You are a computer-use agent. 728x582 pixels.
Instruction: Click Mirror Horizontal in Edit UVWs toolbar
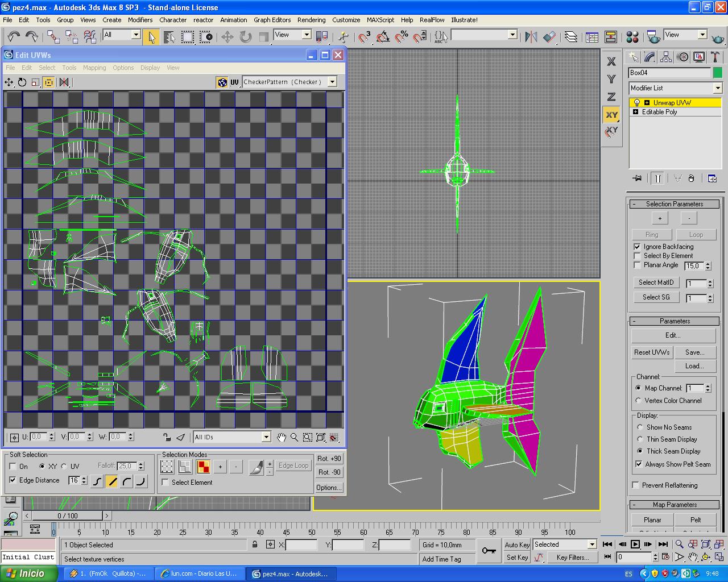click(64, 82)
